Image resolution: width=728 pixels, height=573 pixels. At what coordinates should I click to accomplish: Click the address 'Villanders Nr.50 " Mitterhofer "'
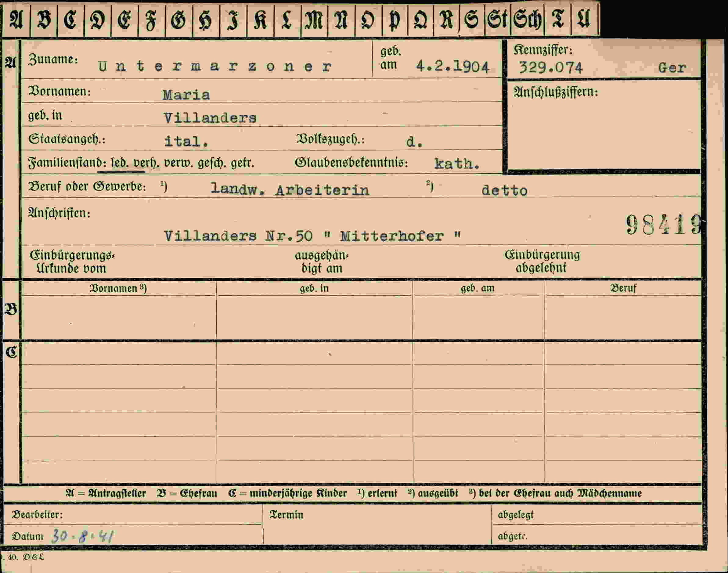tap(313, 236)
